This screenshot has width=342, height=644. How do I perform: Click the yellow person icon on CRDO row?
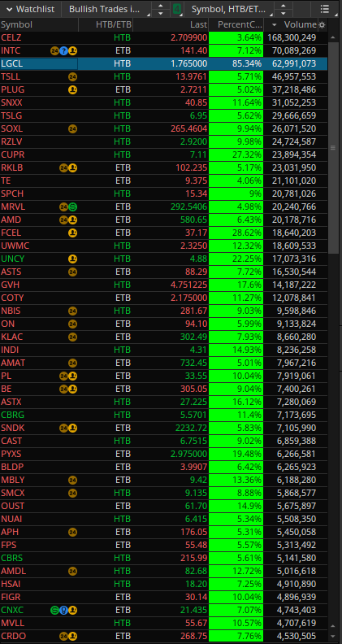(72, 636)
